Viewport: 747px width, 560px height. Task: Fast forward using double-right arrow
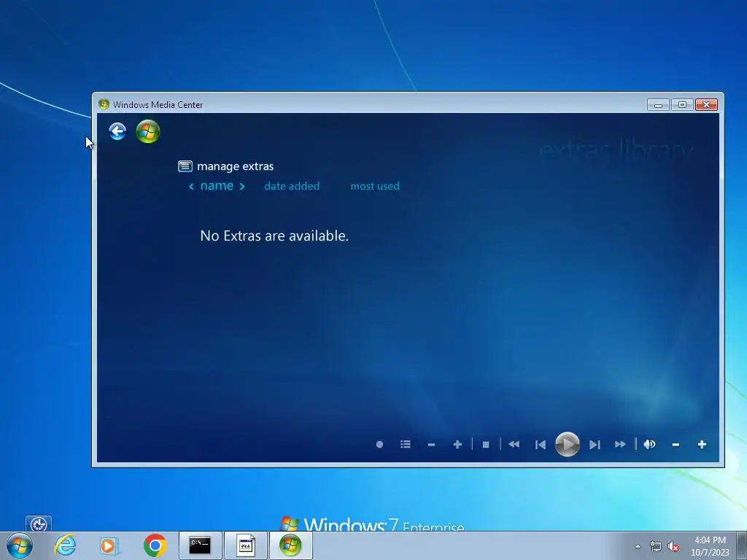click(620, 444)
